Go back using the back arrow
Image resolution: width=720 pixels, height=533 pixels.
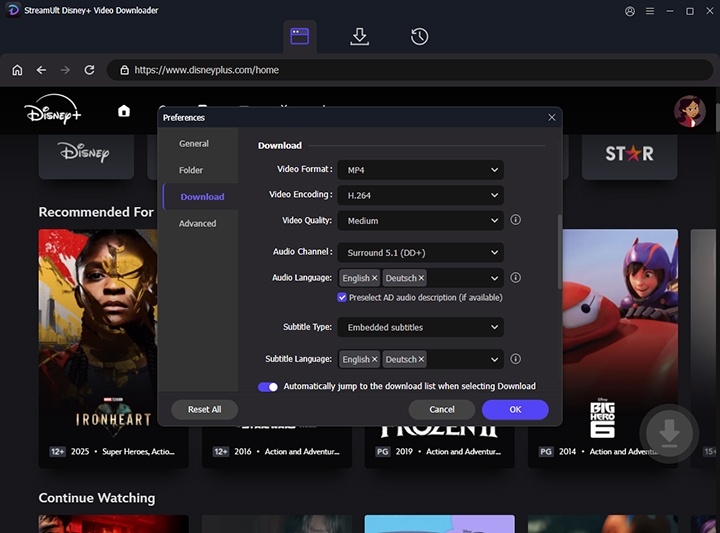[41, 70]
